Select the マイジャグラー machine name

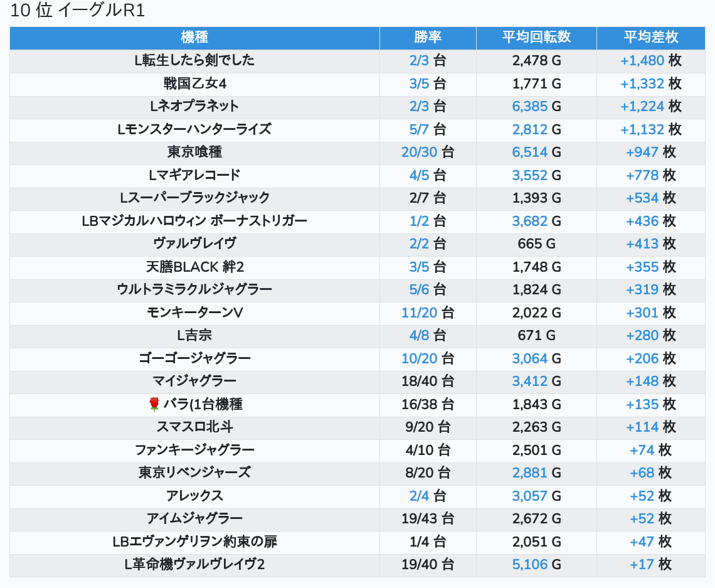194,382
